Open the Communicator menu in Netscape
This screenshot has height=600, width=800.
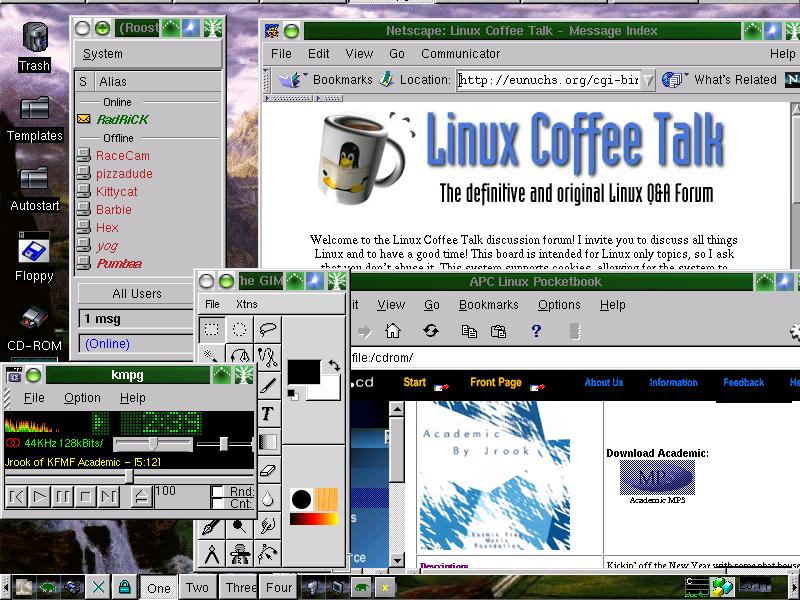[460, 54]
